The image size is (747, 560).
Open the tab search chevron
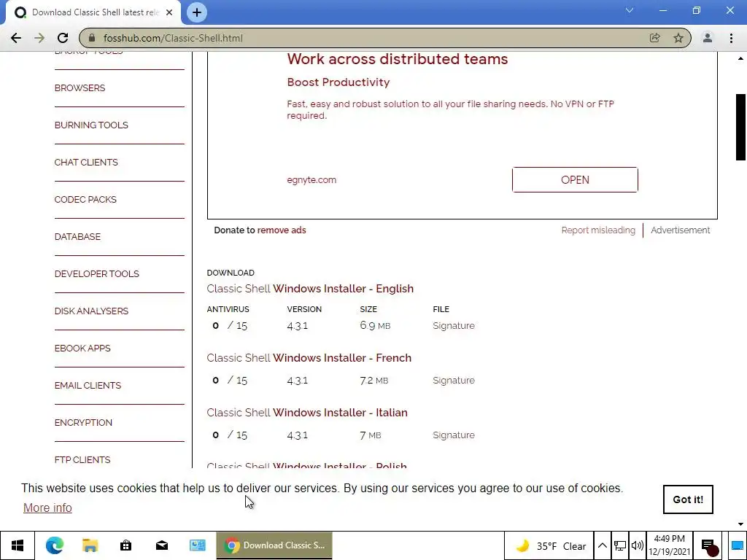tap(630, 10)
